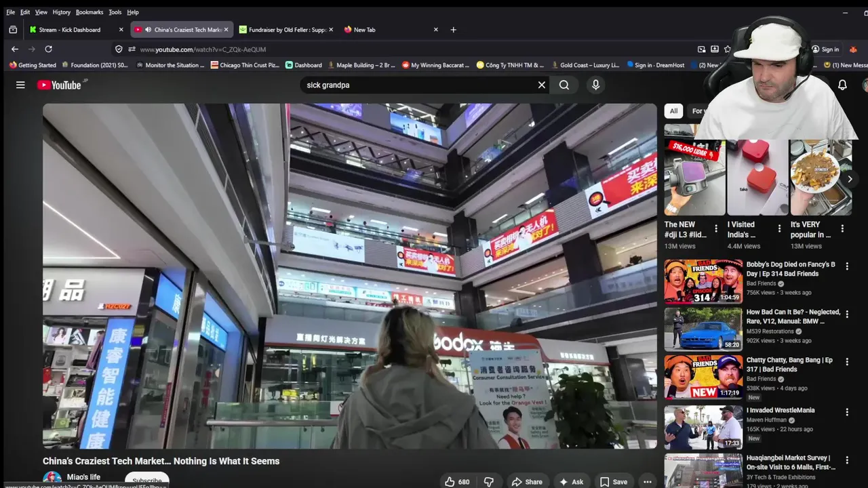Reload the current page

pyautogui.click(x=48, y=49)
